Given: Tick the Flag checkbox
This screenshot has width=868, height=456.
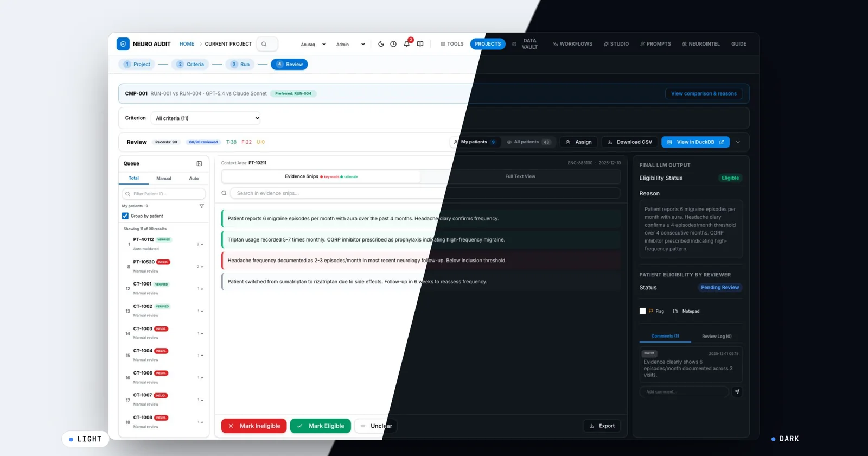Looking at the screenshot, I should [x=643, y=311].
